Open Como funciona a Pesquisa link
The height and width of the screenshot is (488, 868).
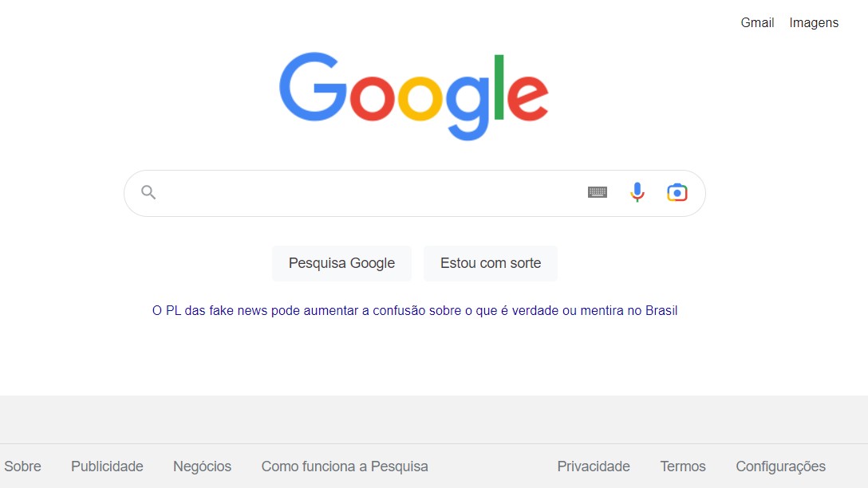click(x=345, y=466)
